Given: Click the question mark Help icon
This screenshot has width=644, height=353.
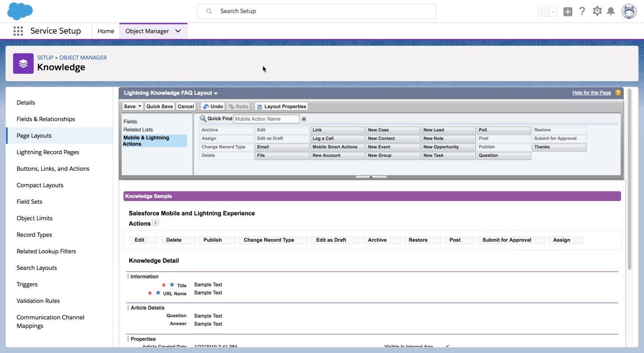Looking at the screenshot, I should (x=582, y=11).
